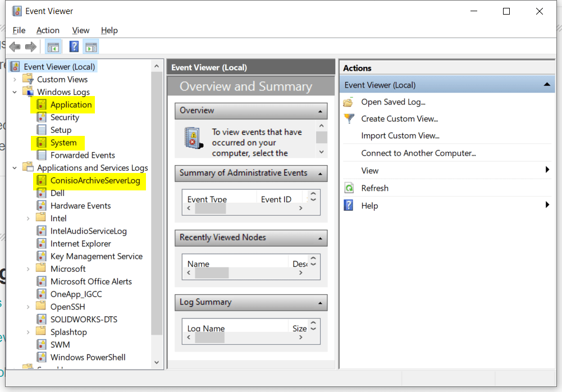Image resolution: width=562 pixels, height=392 pixels.
Task: Click tree pane scroll down arrow
Action: click(157, 362)
